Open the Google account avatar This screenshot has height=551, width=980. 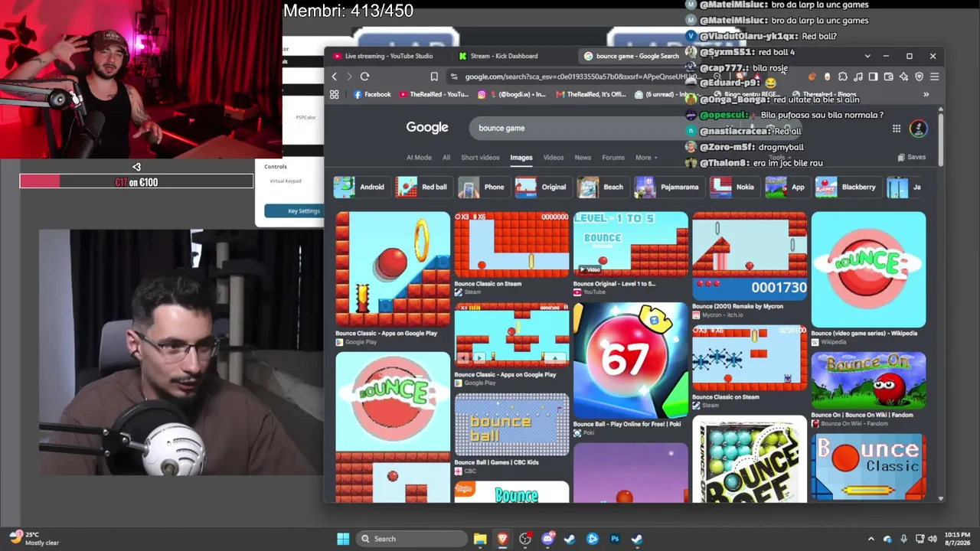[x=918, y=129]
